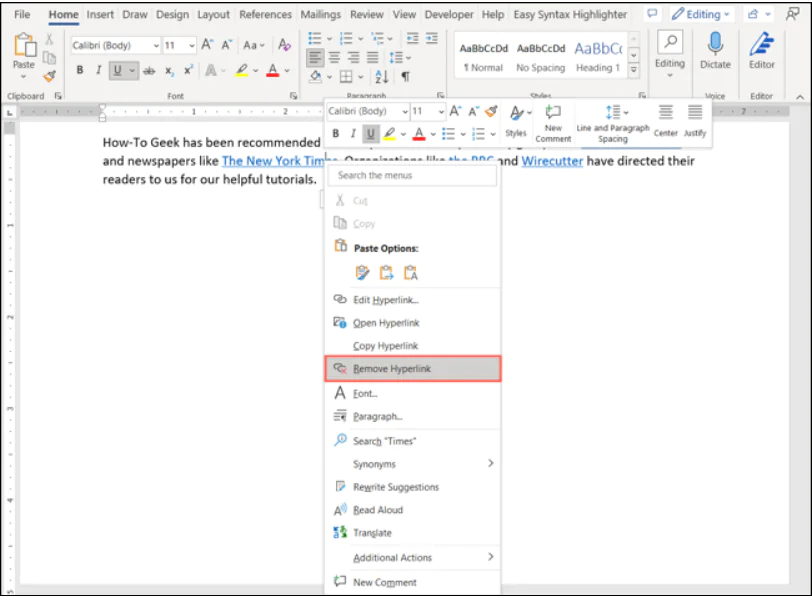Viewport: 812px width, 597px height.
Task: Toggle Show/Hide paragraph marks
Action: click(x=406, y=77)
